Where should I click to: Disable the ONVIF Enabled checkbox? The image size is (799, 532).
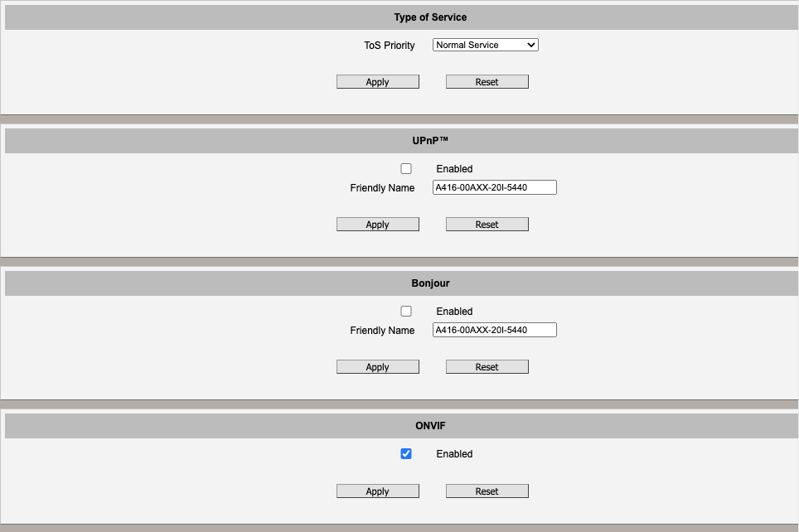coord(406,453)
